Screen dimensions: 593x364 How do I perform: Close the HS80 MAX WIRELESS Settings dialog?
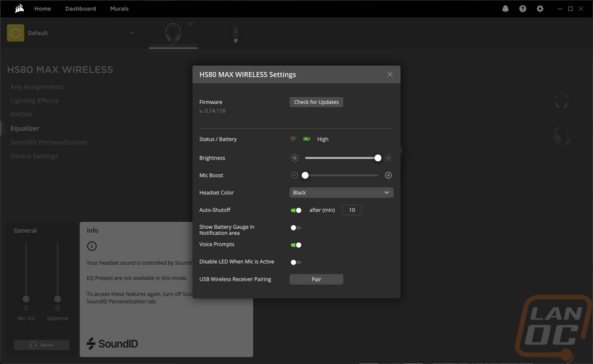click(x=390, y=75)
